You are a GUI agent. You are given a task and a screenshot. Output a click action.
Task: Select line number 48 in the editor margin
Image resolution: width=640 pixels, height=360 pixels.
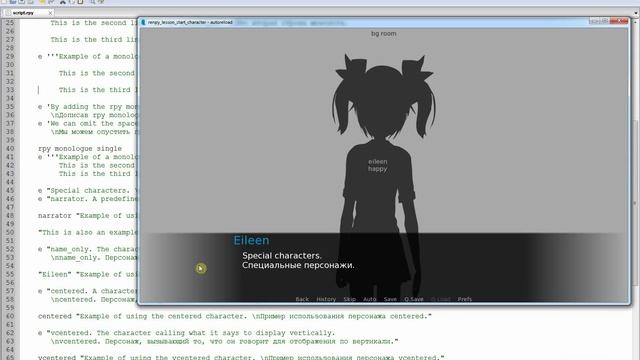[10, 216]
